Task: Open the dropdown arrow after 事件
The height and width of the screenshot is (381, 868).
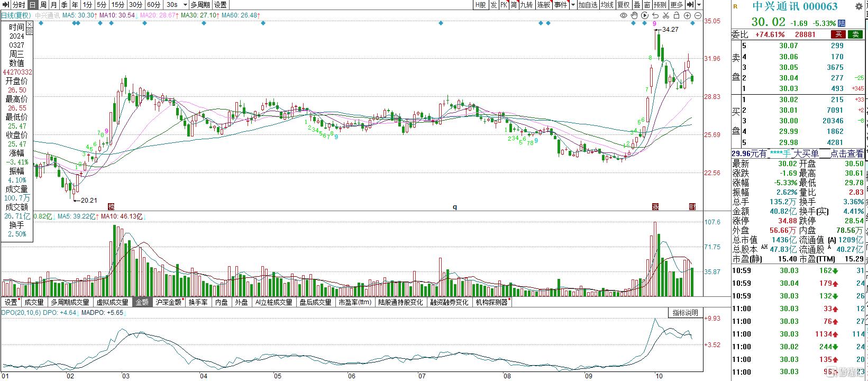Action: [x=573, y=5]
